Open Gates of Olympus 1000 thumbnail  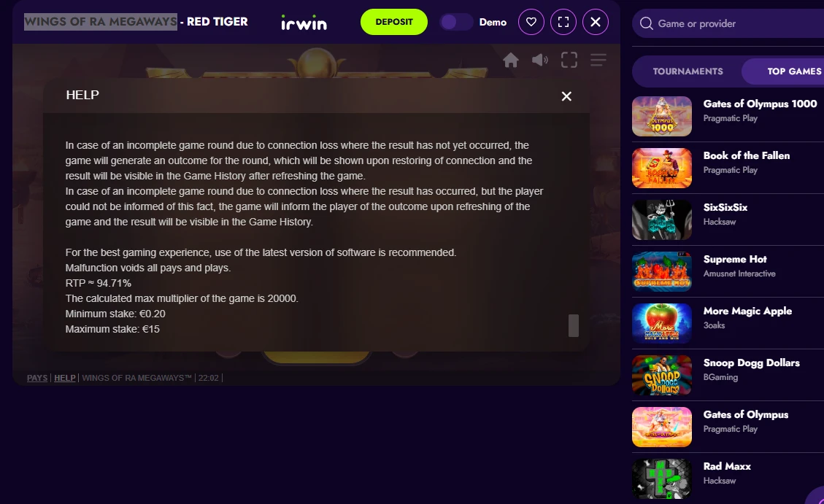662,117
